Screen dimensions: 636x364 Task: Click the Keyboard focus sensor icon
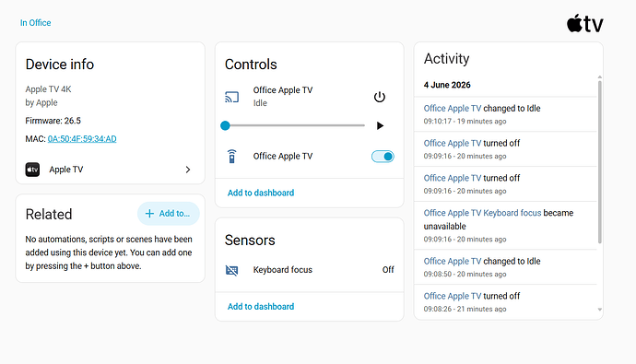coord(231,270)
